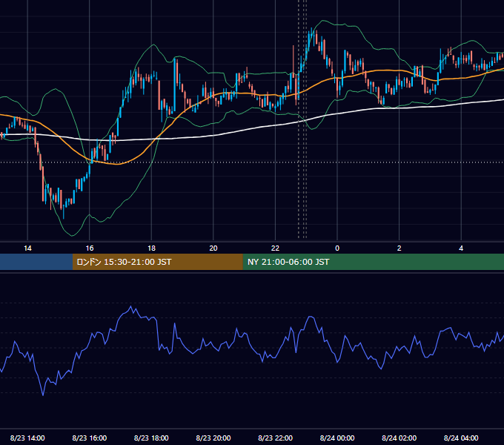Click the 2 hour label on the price chart

point(399,248)
